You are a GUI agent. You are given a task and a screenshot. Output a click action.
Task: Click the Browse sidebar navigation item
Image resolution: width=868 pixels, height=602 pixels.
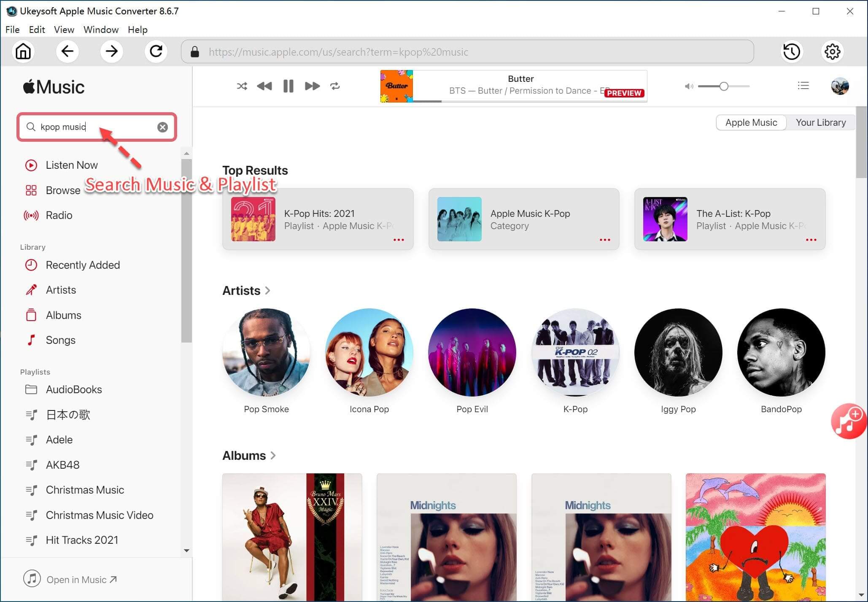coord(63,190)
